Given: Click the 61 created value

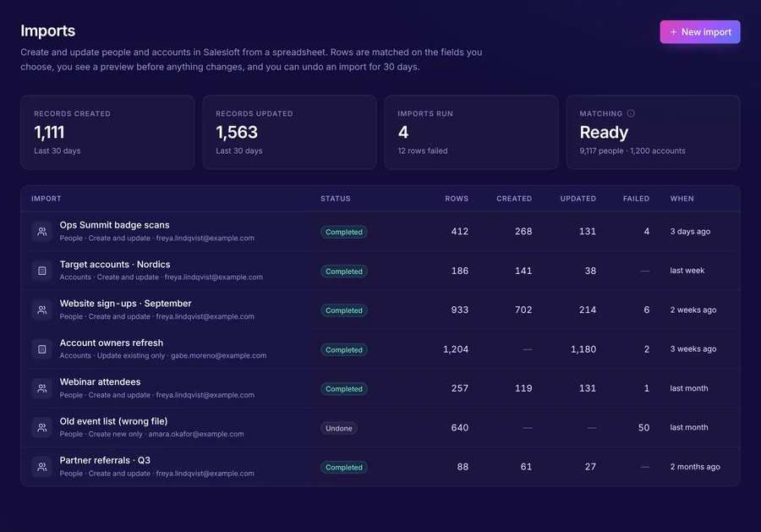Looking at the screenshot, I should 526,467.
